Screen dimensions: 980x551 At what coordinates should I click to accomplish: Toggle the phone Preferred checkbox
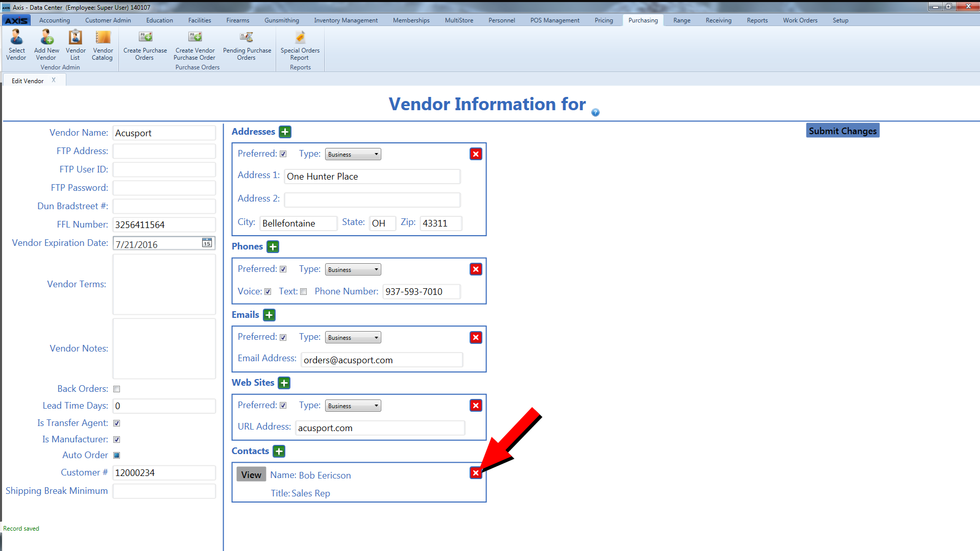coord(283,269)
